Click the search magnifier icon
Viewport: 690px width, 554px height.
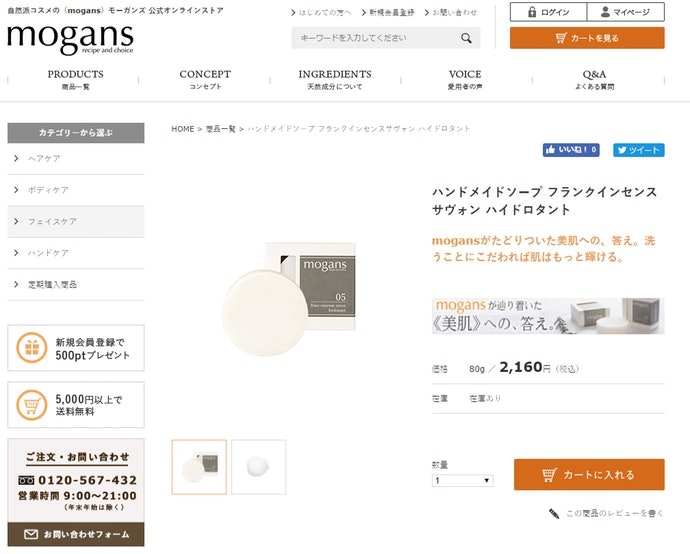tap(466, 38)
